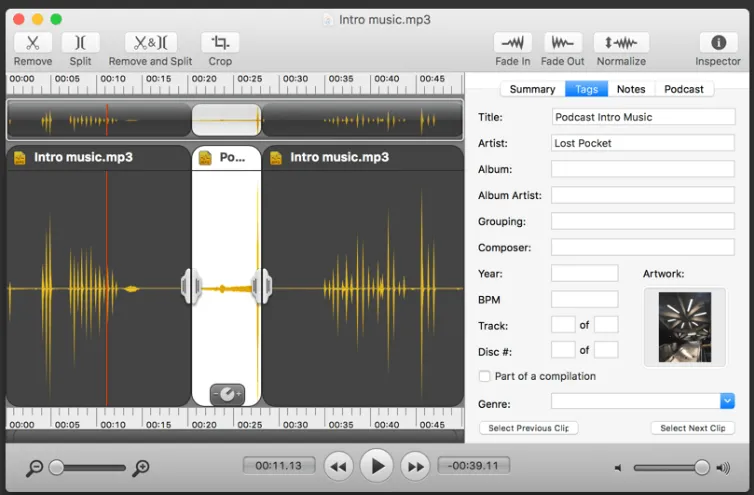
Task: Click the selected Po... clip file icon
Action: click(x=205, y=157)
